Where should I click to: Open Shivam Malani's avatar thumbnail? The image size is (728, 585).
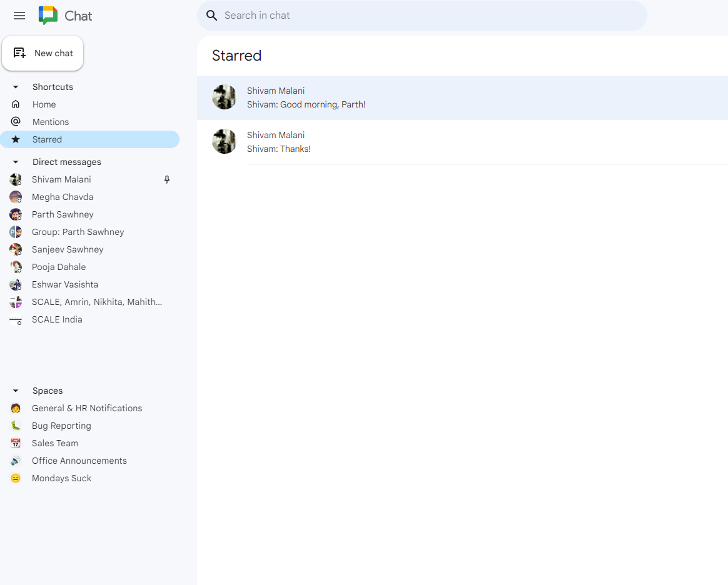[224, 97]
